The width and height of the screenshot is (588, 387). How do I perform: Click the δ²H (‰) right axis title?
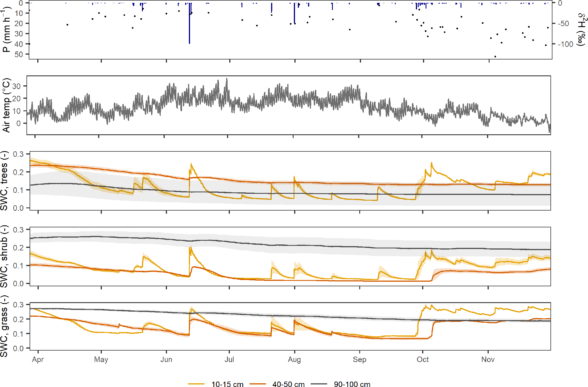point(582,30)
